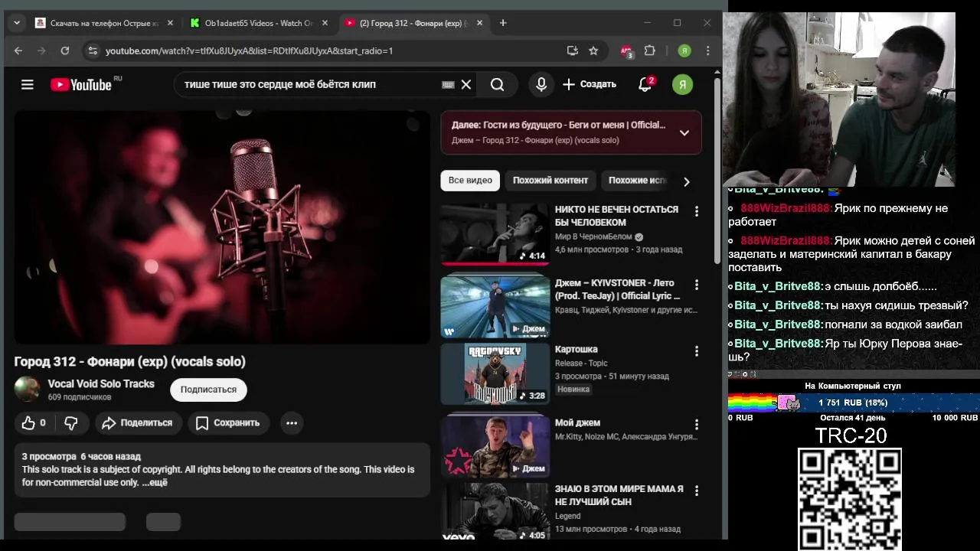Open the notifications bell
Screen dimensions: 980x551
pos(645,84)
